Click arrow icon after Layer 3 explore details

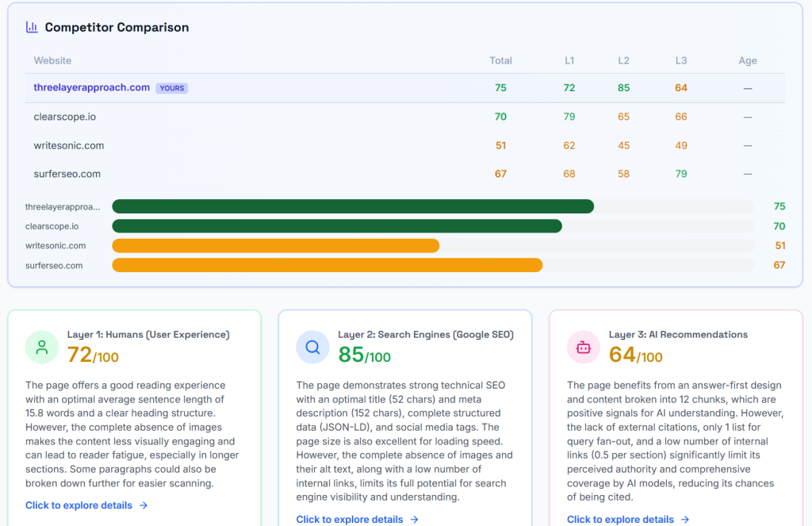tap(685, 520)
